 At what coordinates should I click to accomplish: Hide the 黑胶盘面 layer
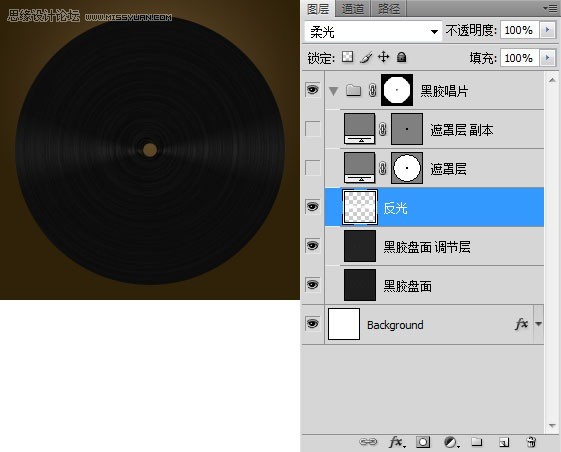[312, 285]
